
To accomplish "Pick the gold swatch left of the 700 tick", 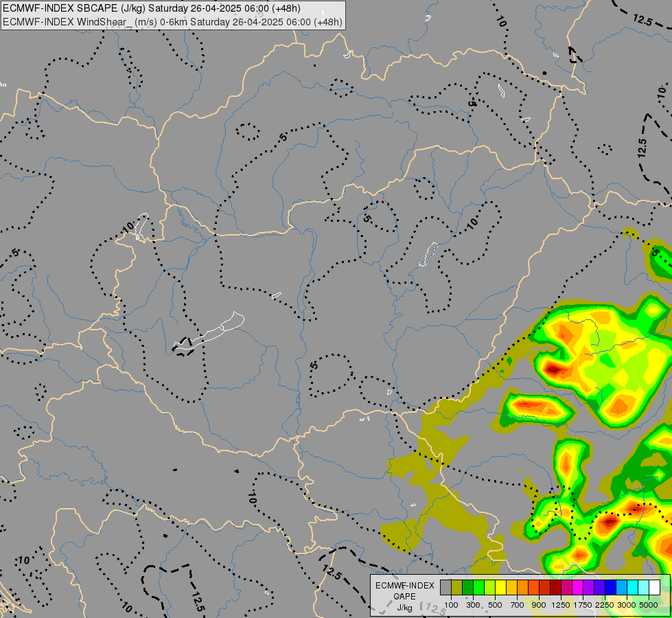I will coord(511,588).
